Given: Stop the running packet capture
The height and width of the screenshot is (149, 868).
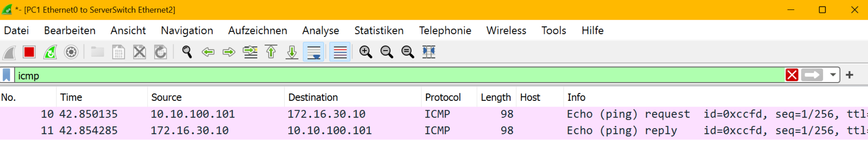Looking at the screenshot, I should (29, 52).
